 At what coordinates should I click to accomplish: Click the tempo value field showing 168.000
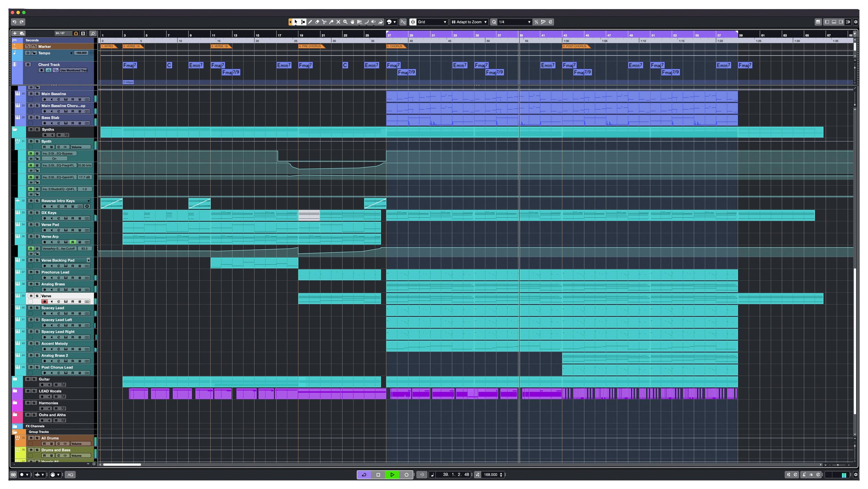81,53
